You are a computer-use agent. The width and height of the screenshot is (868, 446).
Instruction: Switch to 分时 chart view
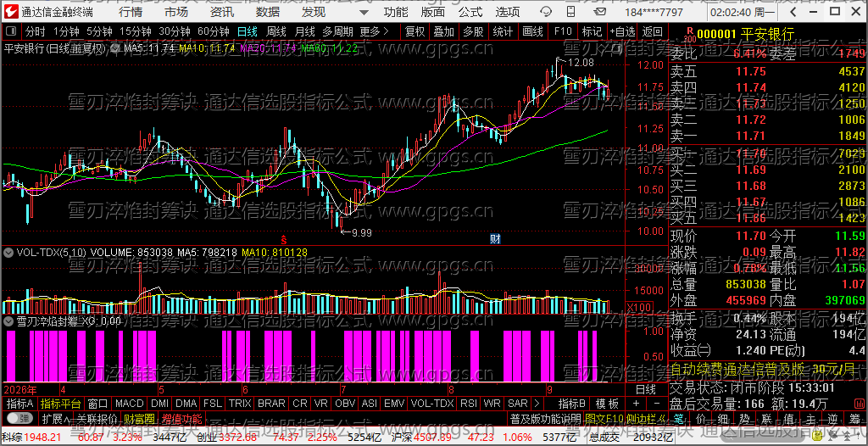pos(35,31)
